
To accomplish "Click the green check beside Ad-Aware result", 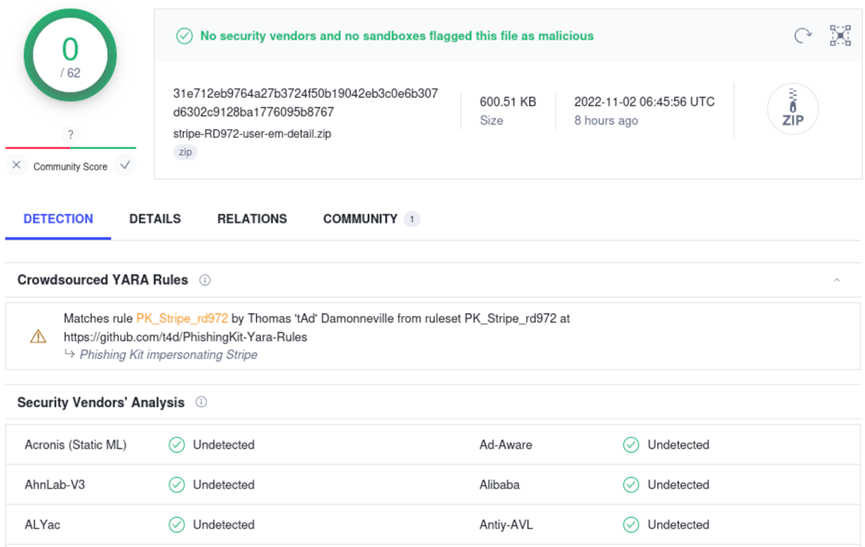I will [x=631, y=445].
